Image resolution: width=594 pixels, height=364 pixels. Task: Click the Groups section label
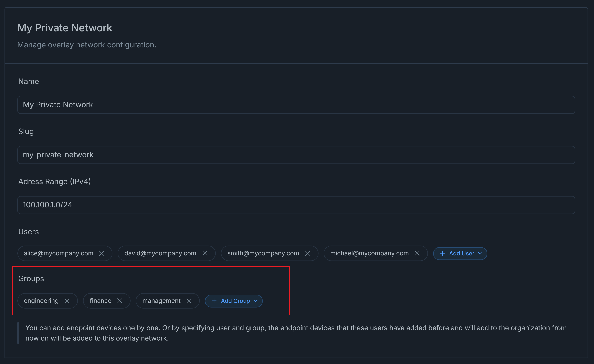pyautogui.click(x=31, y=278)
